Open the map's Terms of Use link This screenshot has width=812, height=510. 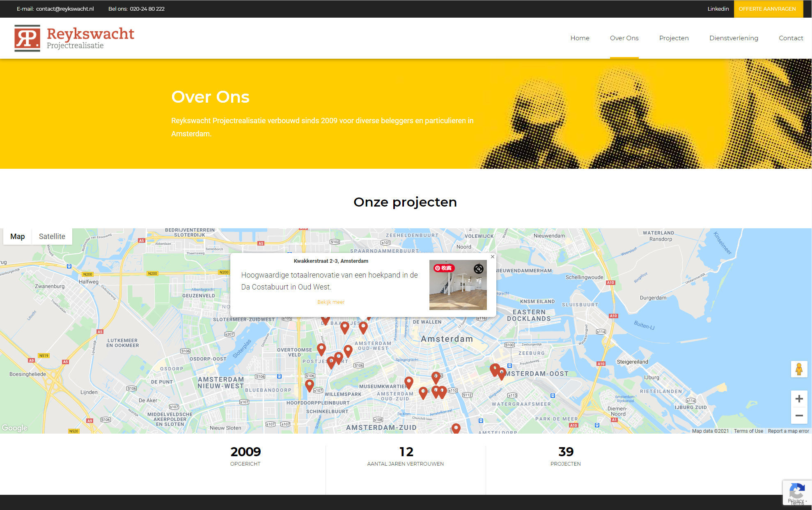pyautogui.click(x=748, y=431)
